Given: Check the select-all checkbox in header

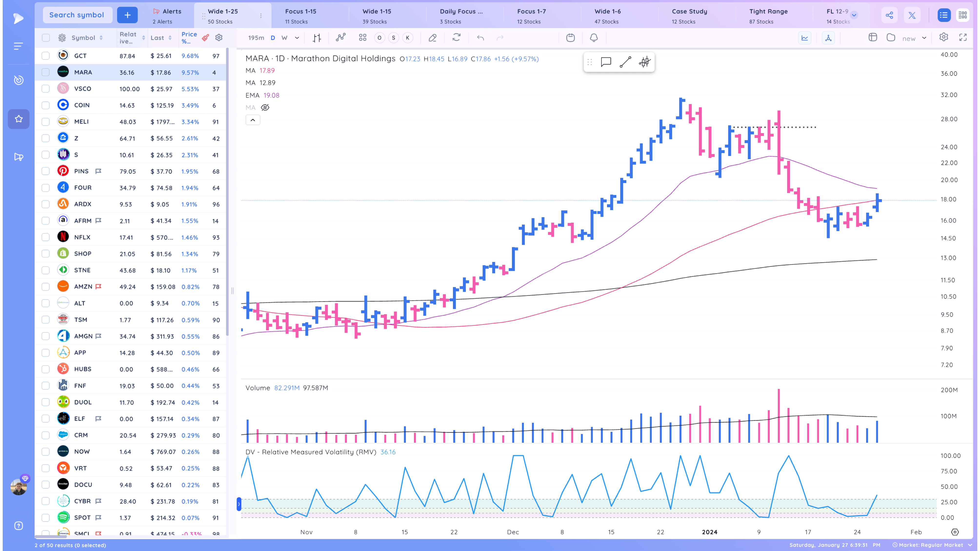Looking at the screenshot, I should coord(46,38).
